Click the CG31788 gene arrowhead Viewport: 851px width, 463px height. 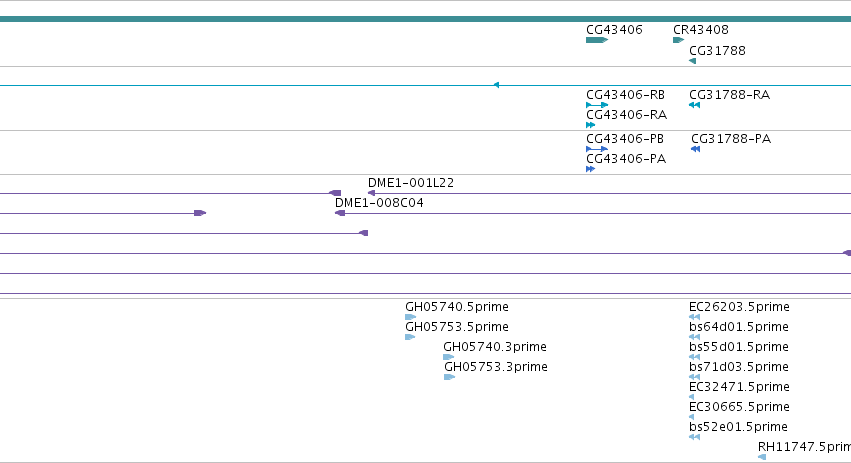click(x=693, y=61)
